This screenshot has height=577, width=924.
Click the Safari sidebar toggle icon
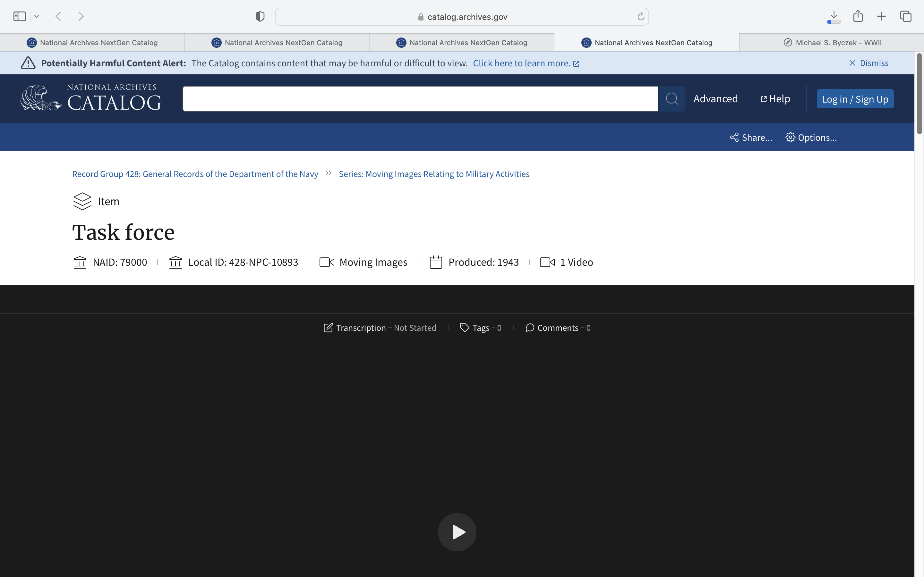(x=20, y=16)
